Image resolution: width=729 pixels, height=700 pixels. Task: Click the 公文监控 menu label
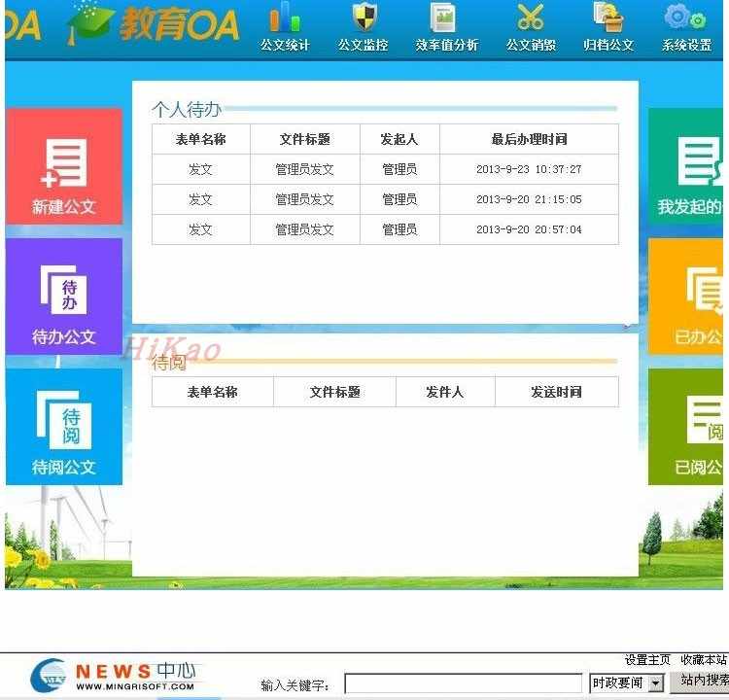364,45
